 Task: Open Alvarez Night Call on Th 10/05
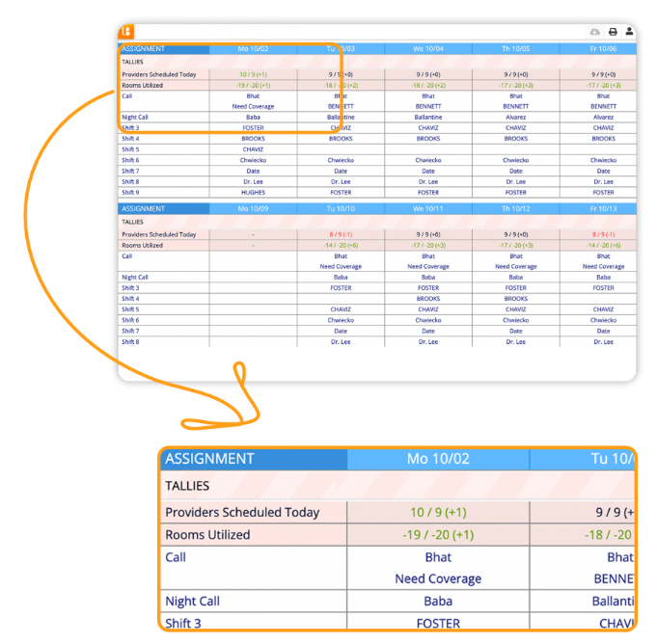pos(515,117)
